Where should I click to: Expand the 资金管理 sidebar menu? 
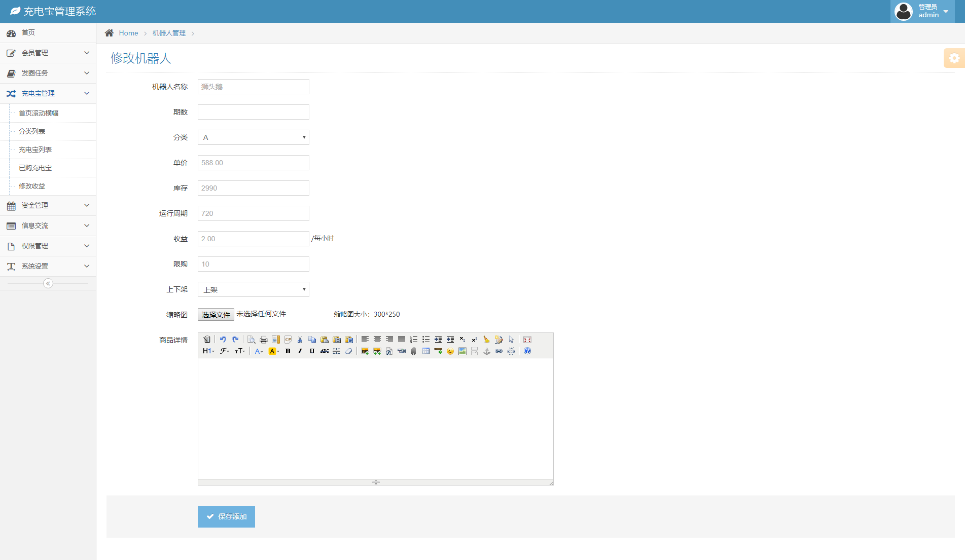[x=48, y=205]
